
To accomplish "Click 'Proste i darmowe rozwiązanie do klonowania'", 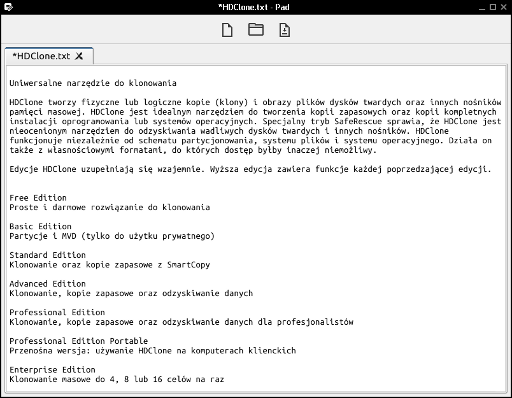I will tap(110, 207).
